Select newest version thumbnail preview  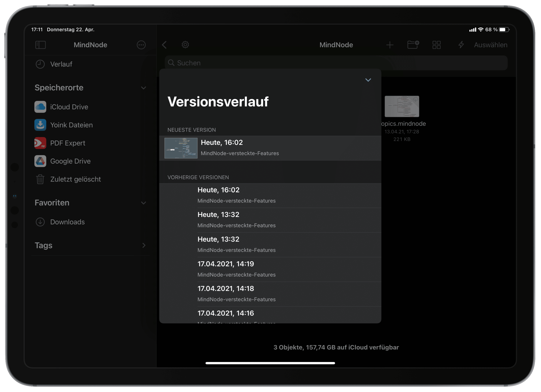[181, 148]
